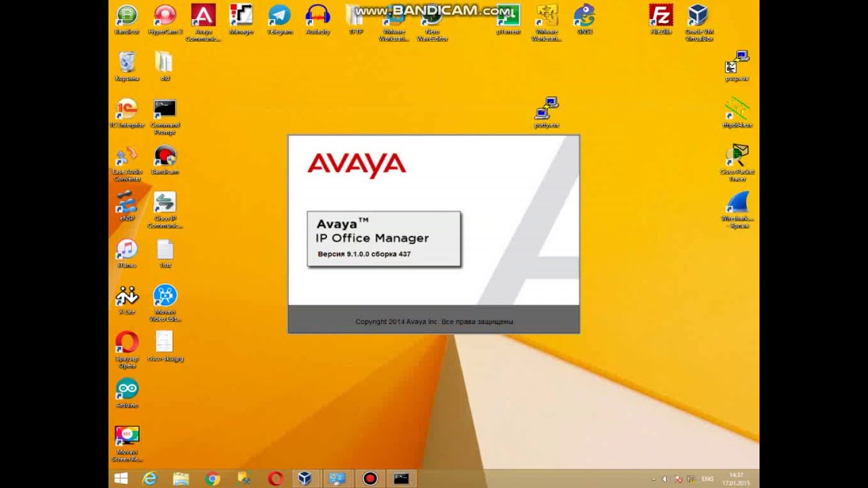Select the Movavi Video Editor shortcut

pos(165,304)
